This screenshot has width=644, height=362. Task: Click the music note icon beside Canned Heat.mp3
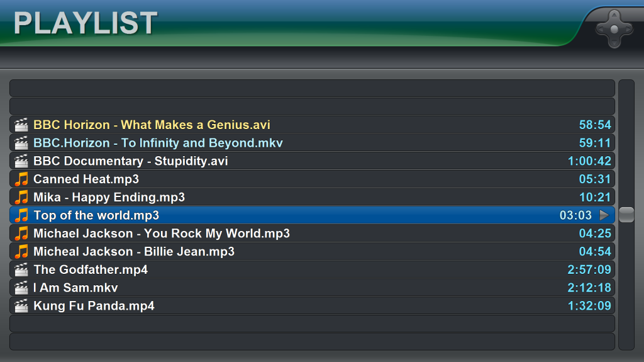pyautogui.click(x=21, y=179)
